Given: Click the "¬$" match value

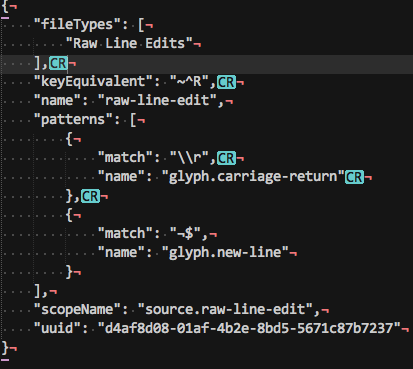Looking at the screenshot, I should 185,233.
